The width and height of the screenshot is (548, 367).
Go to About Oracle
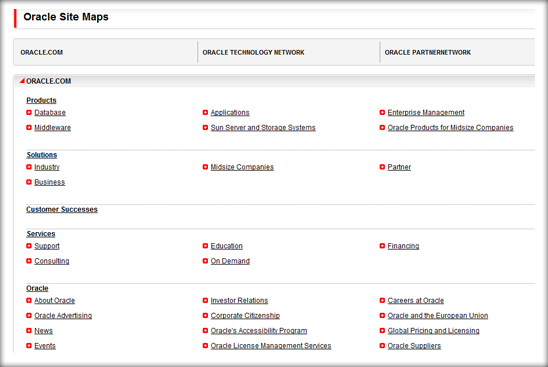pyautogui.click(x=55, y=301)
